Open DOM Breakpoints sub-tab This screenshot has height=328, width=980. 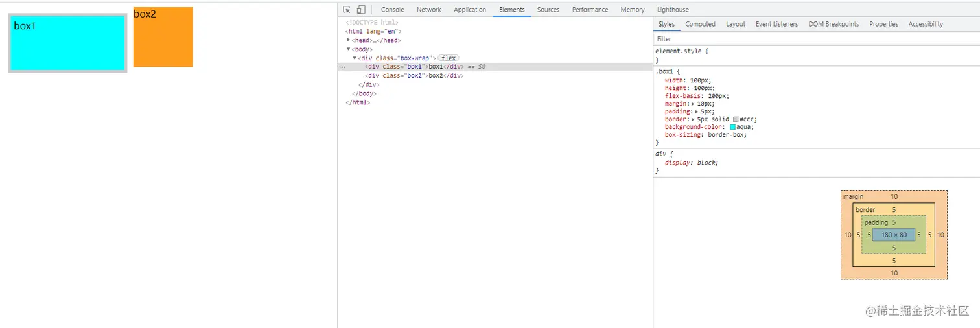834,24
